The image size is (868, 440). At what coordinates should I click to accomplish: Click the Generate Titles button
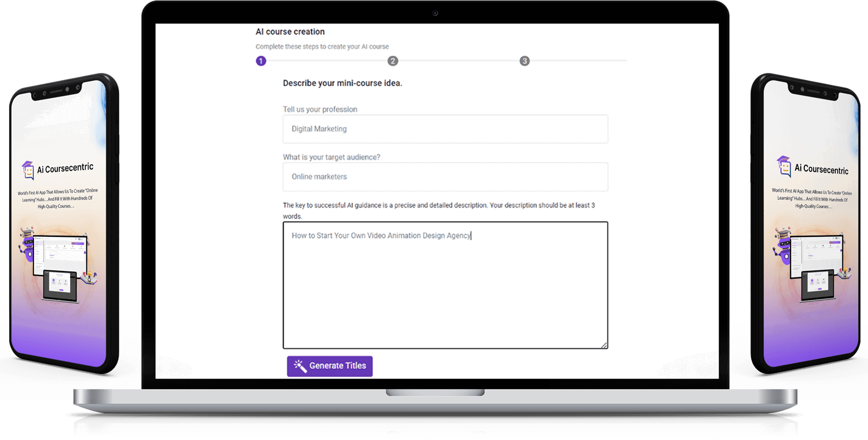(x=330, y=366)
